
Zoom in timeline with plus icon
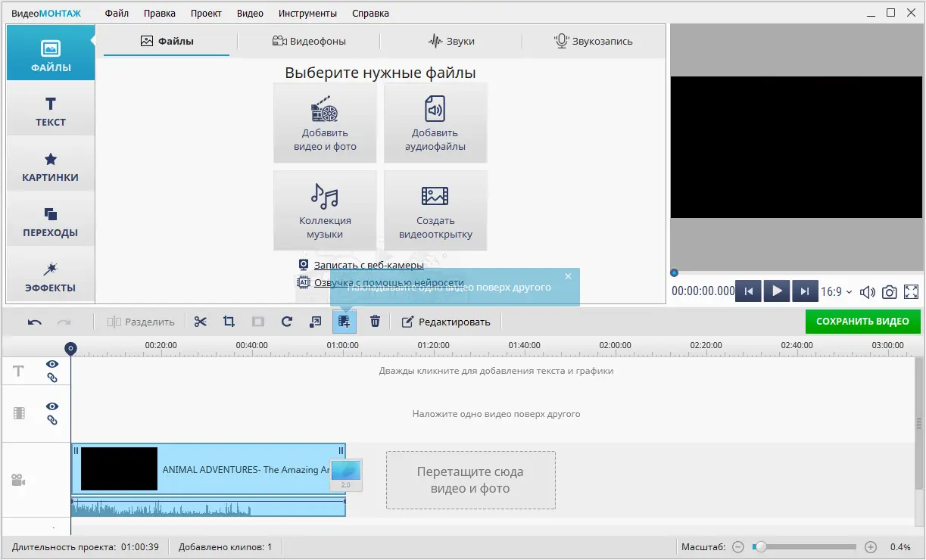pyautogui.click(x=871, y=547)
